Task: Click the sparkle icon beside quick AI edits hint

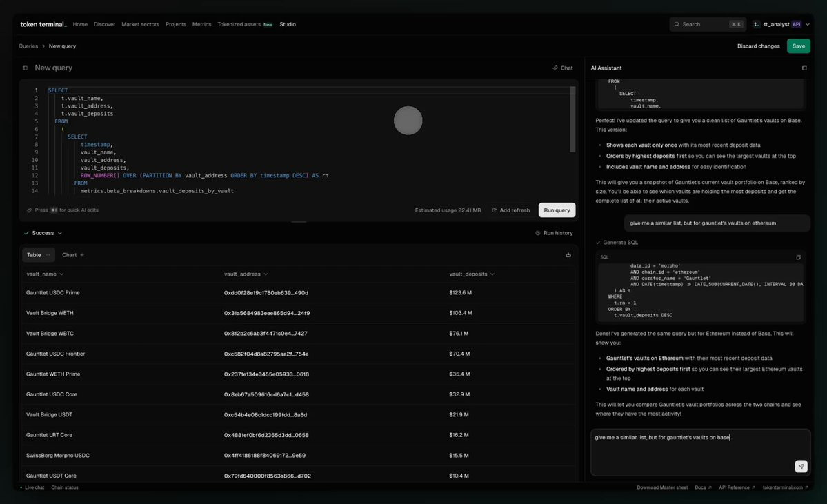Action: coord(30,210)
